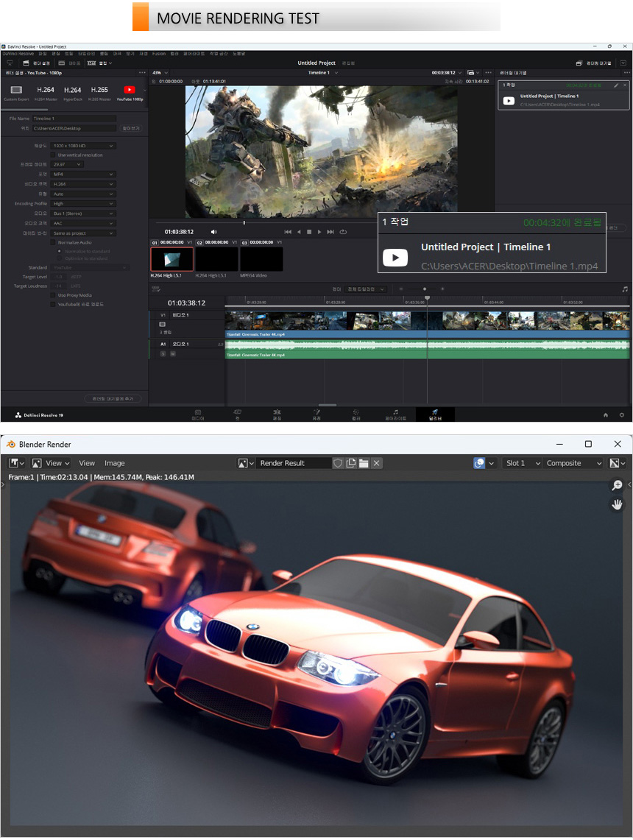This screenshot has height=840, width=633.
Task: Tick the Normalize Audio checkbox
Action: click(54, 242)
